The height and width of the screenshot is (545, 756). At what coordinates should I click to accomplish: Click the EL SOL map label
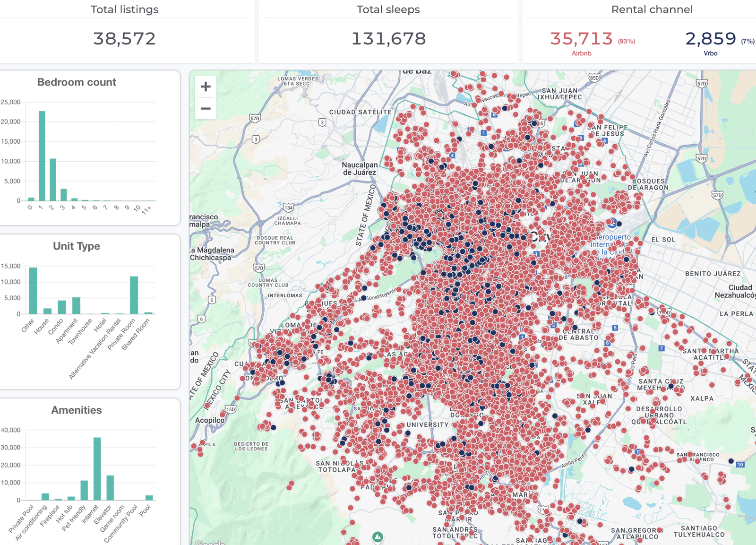(x=663, y=240)
